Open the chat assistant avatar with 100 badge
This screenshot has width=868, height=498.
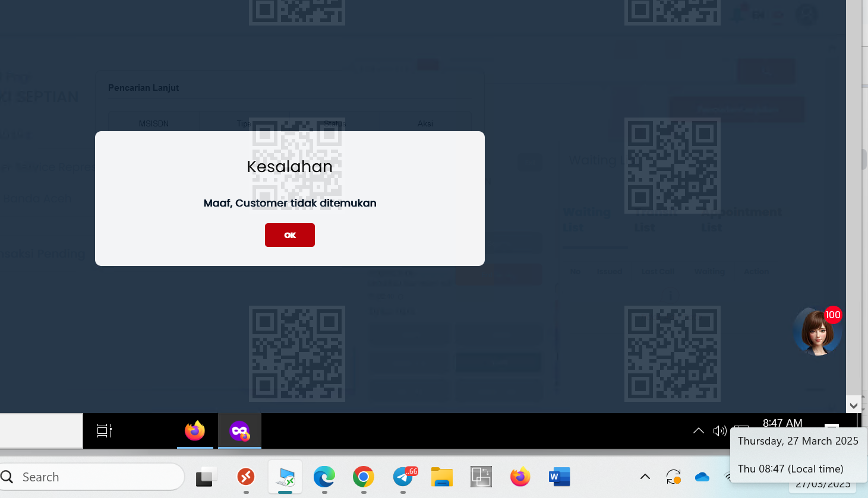pyautogui.click(x=817, y=332)
